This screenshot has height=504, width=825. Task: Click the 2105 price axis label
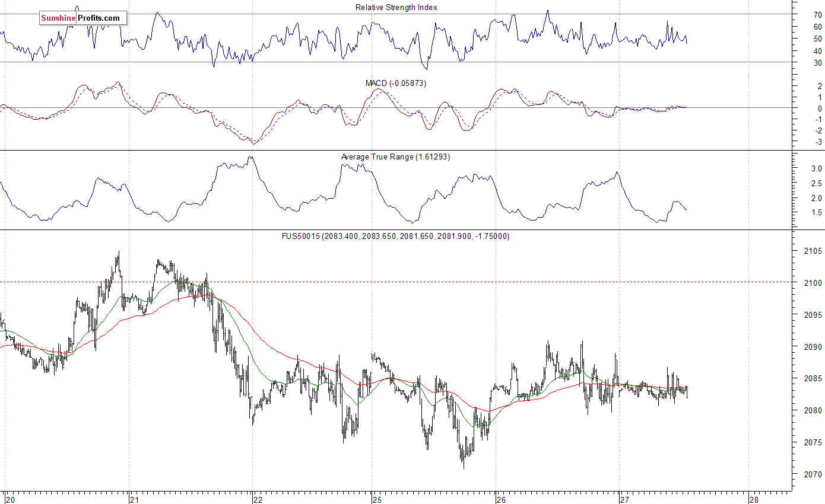click(813, 251)
